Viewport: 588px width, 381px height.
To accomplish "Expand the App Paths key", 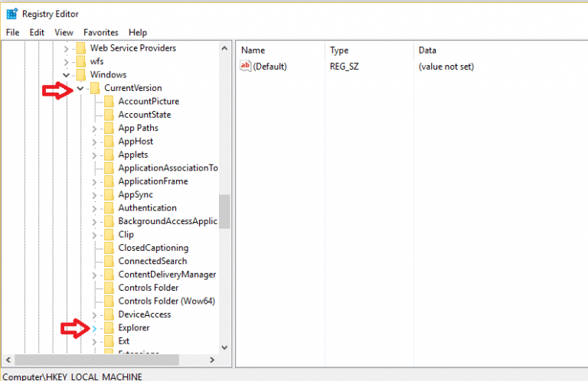I will (94, 129).
